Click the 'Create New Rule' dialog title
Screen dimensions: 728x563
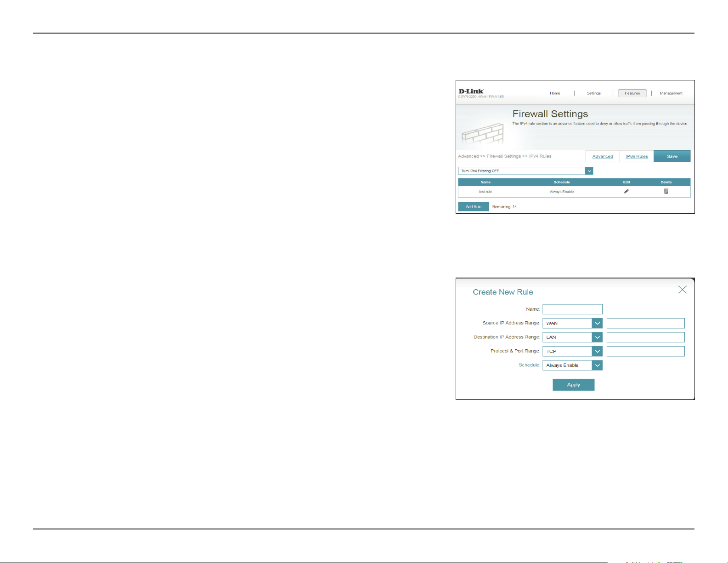tap(503, 292)
